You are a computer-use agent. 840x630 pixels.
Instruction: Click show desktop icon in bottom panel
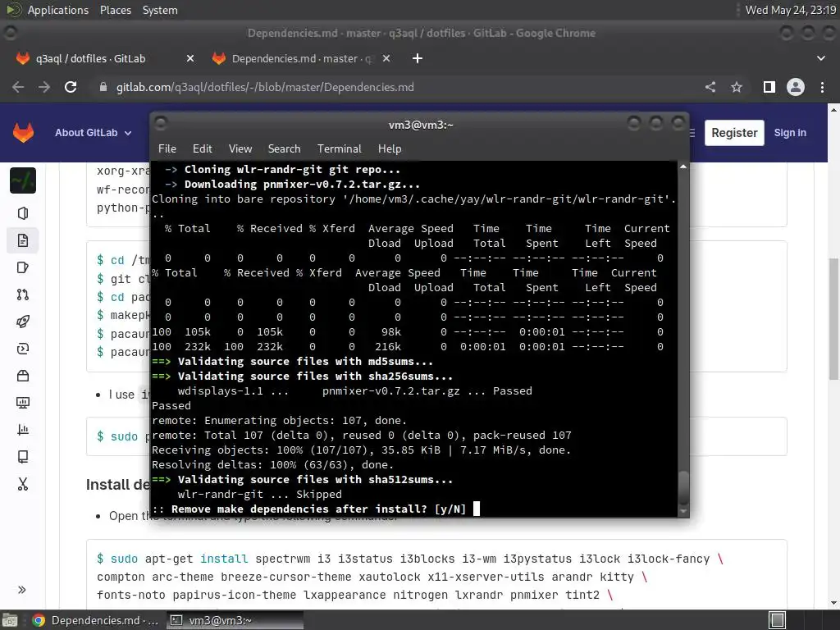(x=10, y=620)
